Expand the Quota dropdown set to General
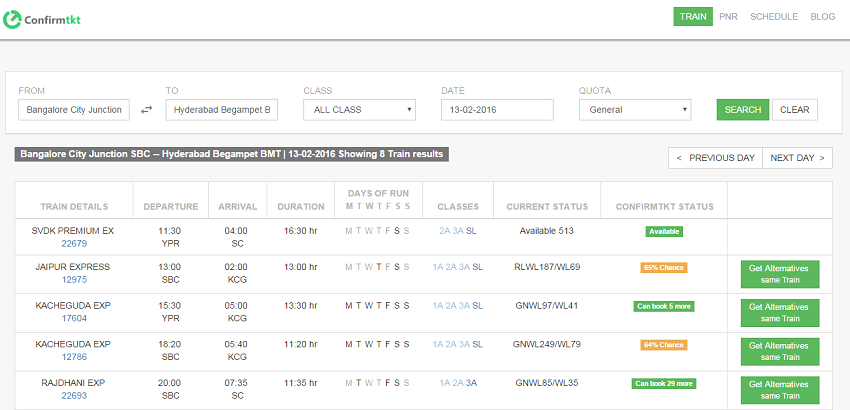 point(634,110)
